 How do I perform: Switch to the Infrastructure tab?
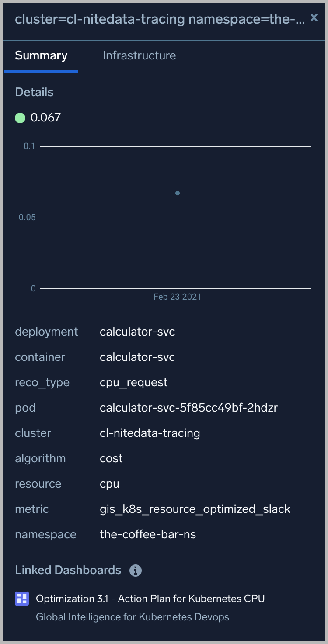point(139,55)
